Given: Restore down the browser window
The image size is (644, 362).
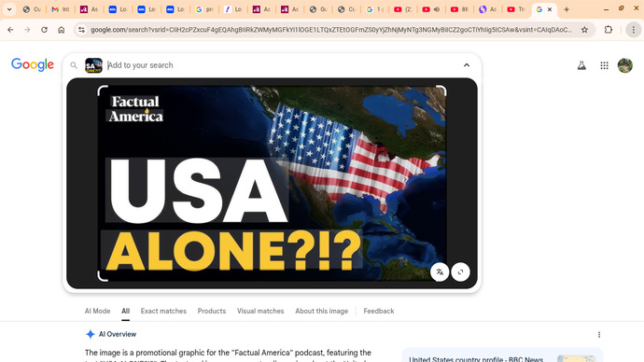Looking at the screenshot, I should 621,8.
